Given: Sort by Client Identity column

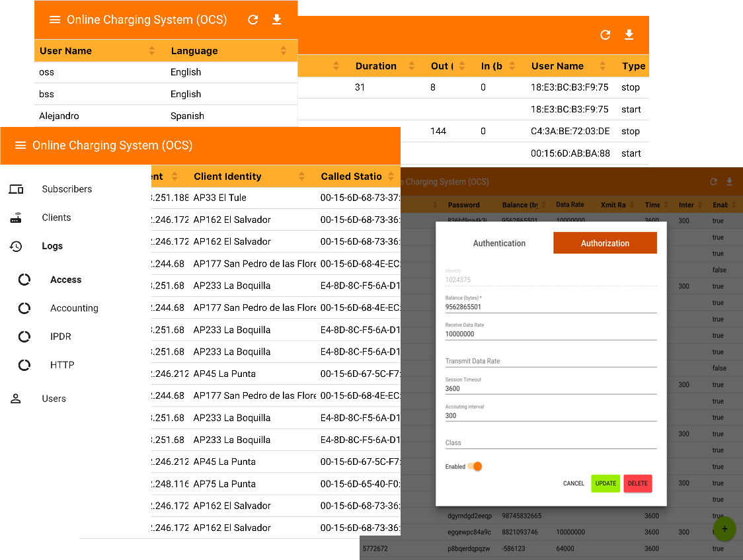Looking at the screenshot, I should point(301,177).
